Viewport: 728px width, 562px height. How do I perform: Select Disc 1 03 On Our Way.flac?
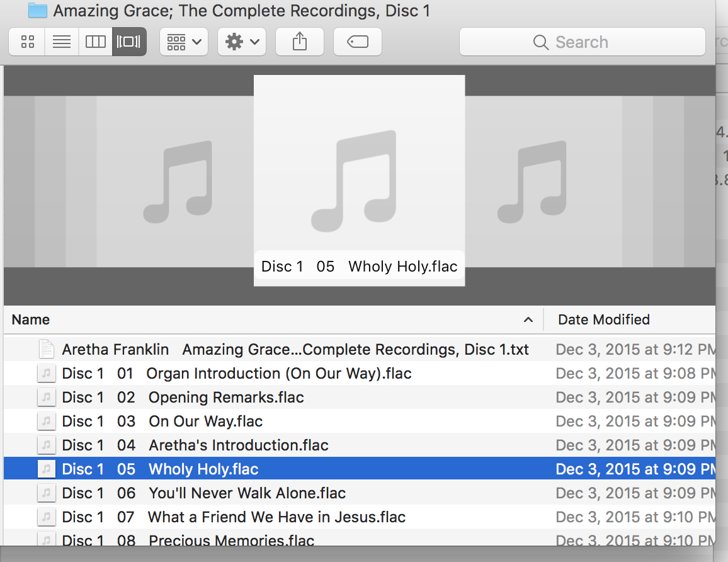click(x=360, y=421)
